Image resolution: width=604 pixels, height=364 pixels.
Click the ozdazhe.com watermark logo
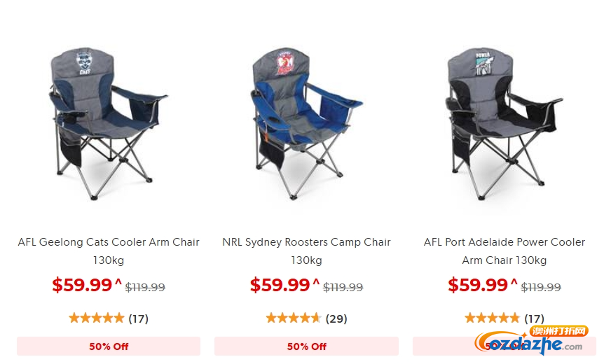[x=531, y=340]
